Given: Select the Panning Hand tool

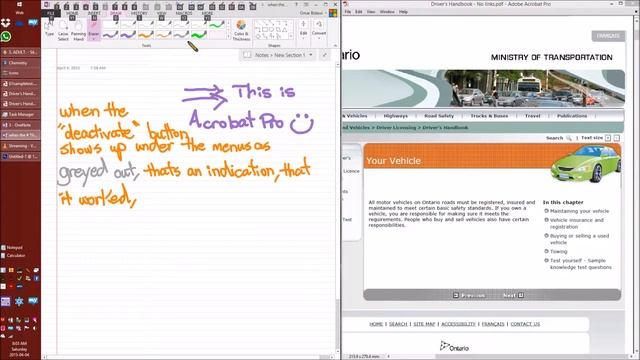Looking at the screenshot, I should (78, 30).
